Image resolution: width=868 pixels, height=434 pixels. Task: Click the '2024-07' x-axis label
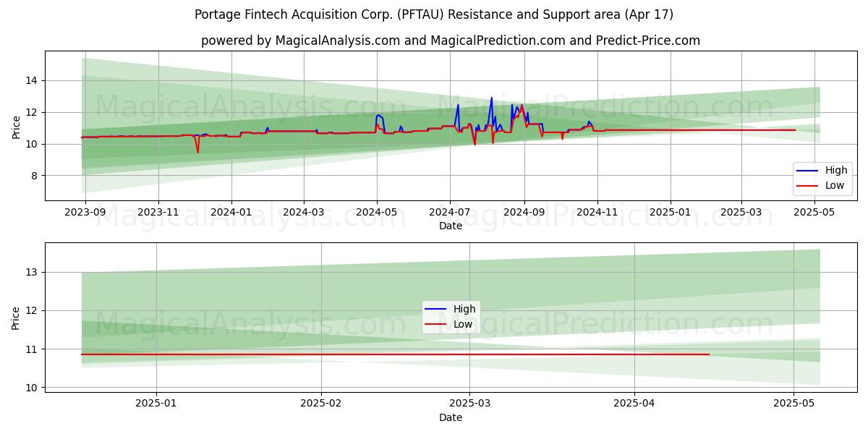pos(450,213)
